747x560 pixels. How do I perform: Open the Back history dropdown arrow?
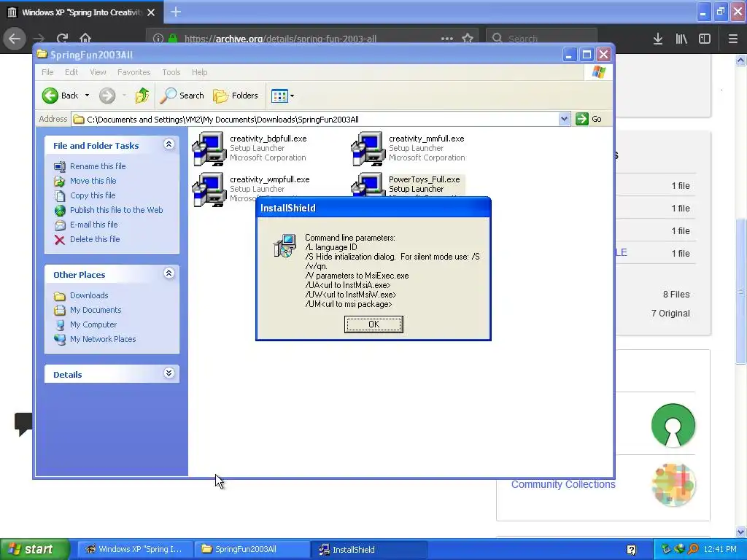pyautogui.click(x=88, y=96)
